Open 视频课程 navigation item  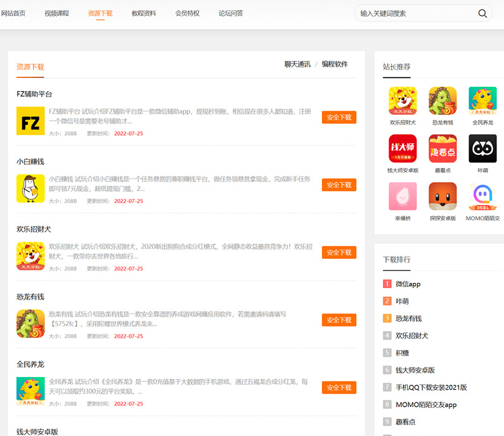click(x=56, y=13)
